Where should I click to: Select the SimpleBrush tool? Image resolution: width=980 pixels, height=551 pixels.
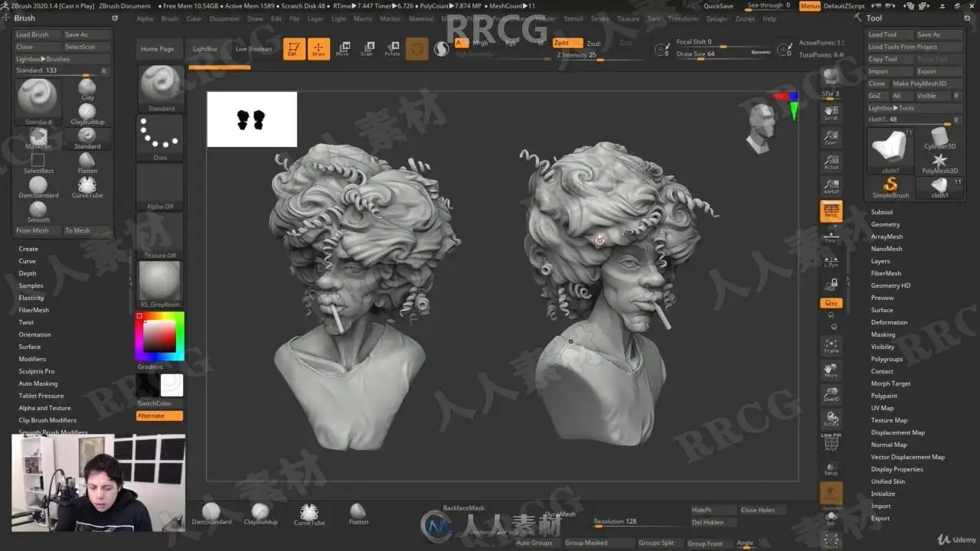coord(890,187)
